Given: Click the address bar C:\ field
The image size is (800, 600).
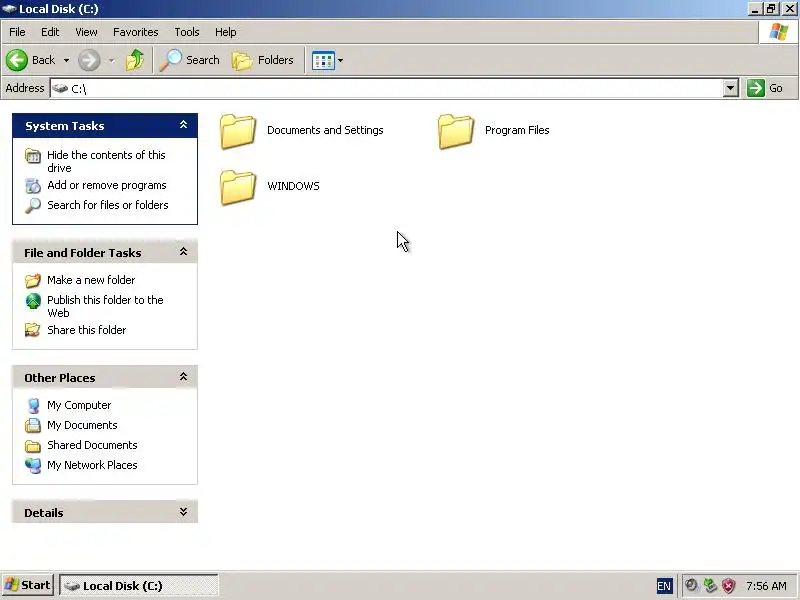Looking at the screenshot, I should tap(387, 88).
